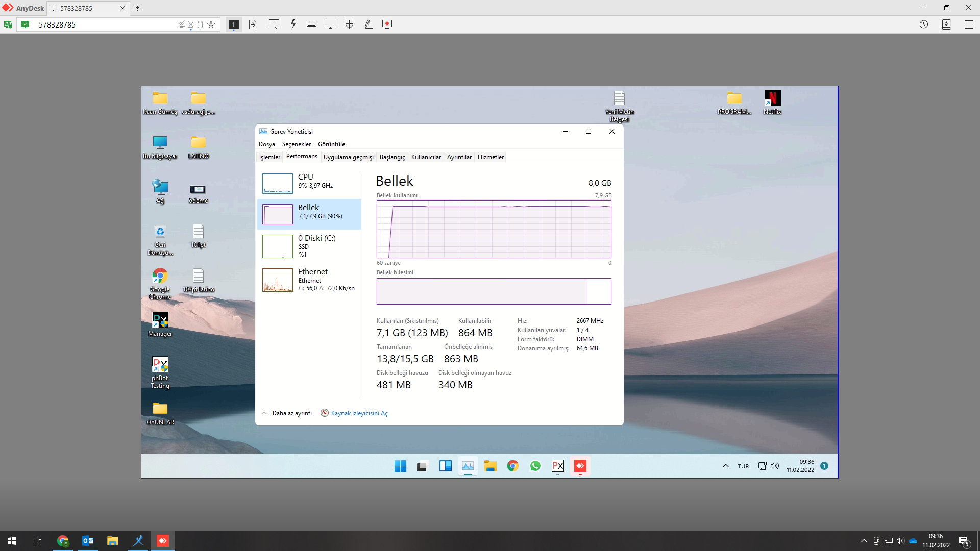Start AnyDesk session recording
The image size is (980, 551).
(387, 24)
